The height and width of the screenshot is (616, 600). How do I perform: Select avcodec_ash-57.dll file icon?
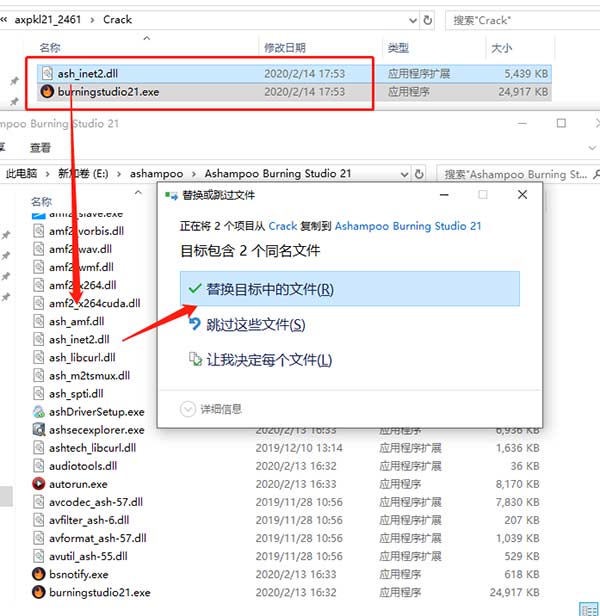(x=39, y=502)
